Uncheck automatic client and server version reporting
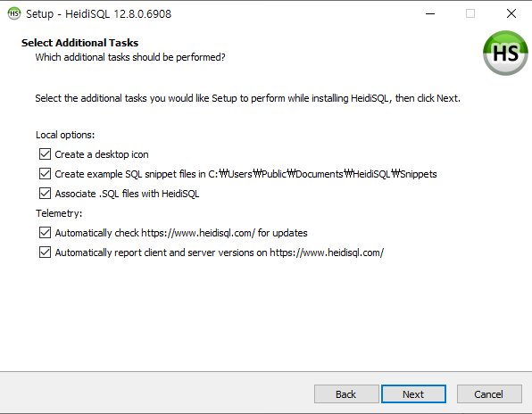 [46, 253]
